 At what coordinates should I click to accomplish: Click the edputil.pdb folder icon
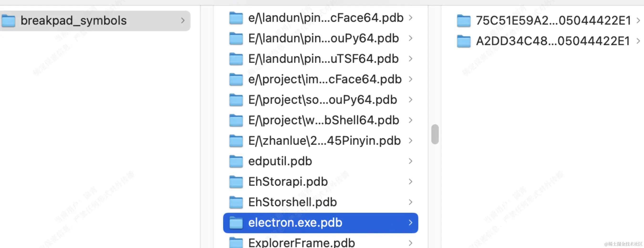click(236, 161)
